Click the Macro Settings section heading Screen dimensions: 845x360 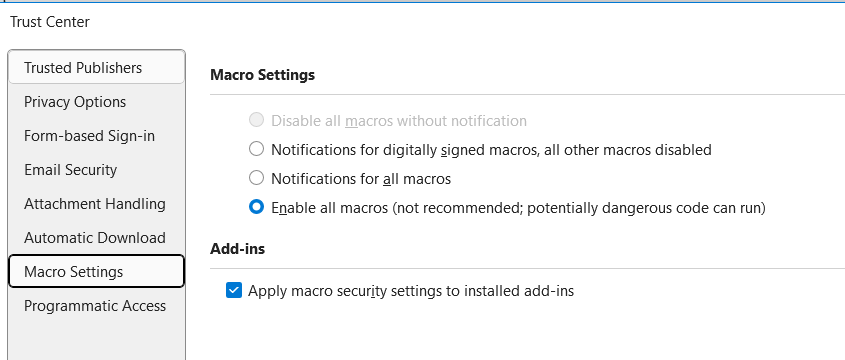point(262,75)
